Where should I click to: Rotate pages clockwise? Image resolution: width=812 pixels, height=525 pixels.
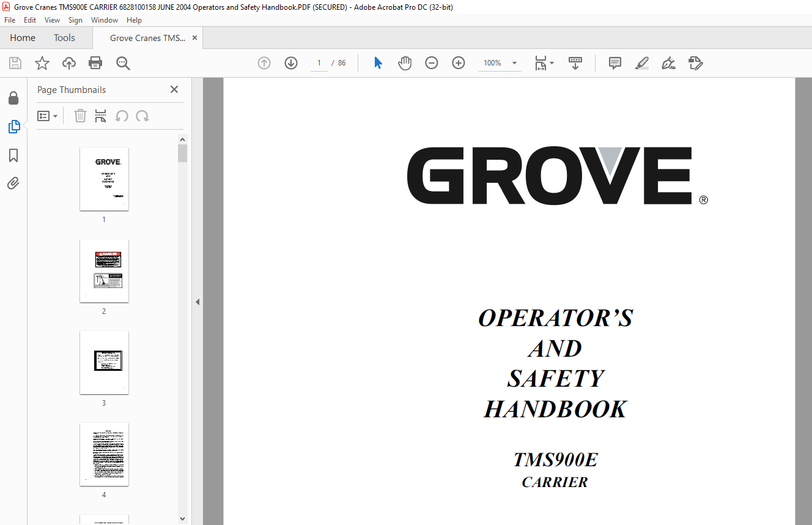142,116
